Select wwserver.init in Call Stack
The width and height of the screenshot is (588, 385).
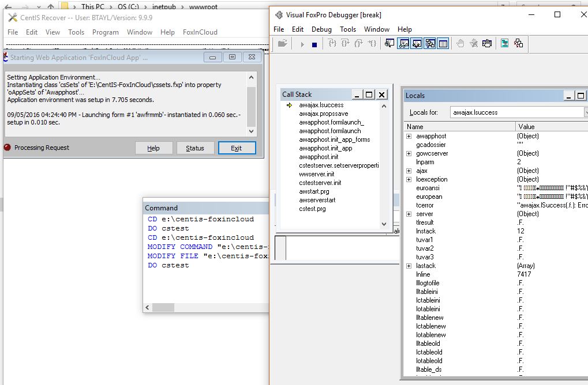pyautogui.click(x=316, y=174)
